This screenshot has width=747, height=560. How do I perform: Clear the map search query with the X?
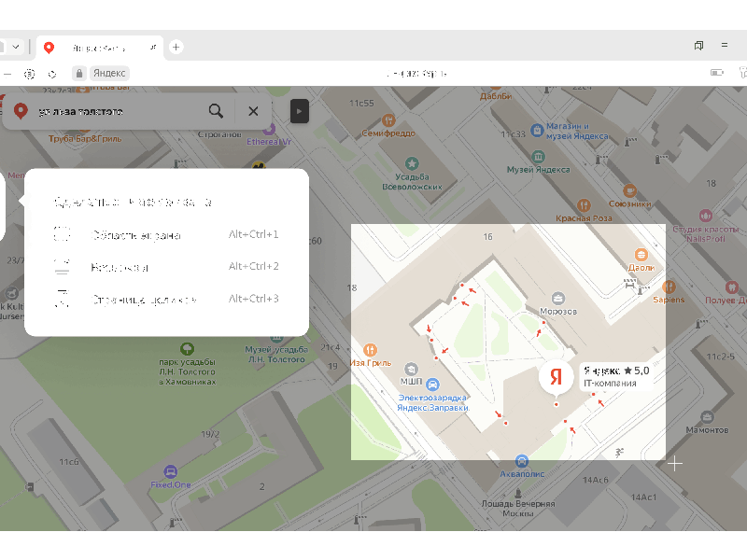[253, 111]
